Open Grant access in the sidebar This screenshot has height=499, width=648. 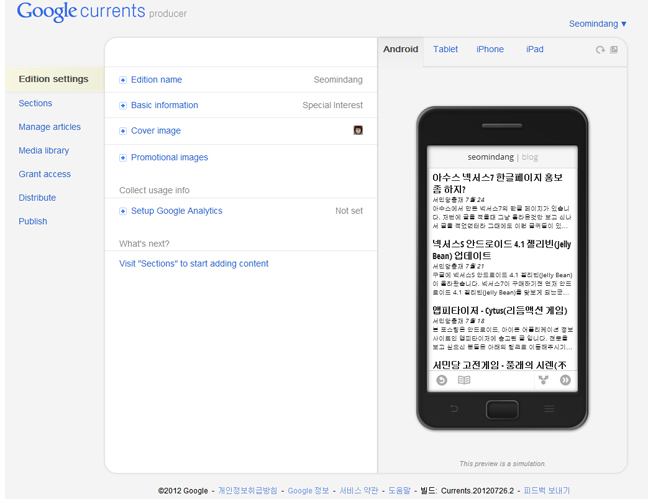click(44, 174)
